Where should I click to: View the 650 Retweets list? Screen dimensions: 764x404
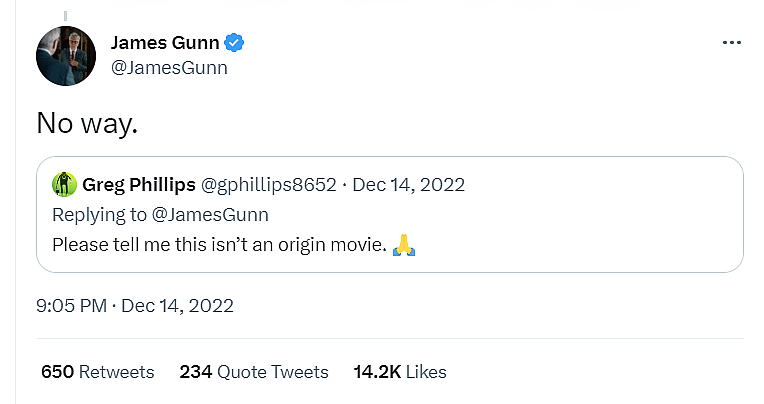pos(97,372)
